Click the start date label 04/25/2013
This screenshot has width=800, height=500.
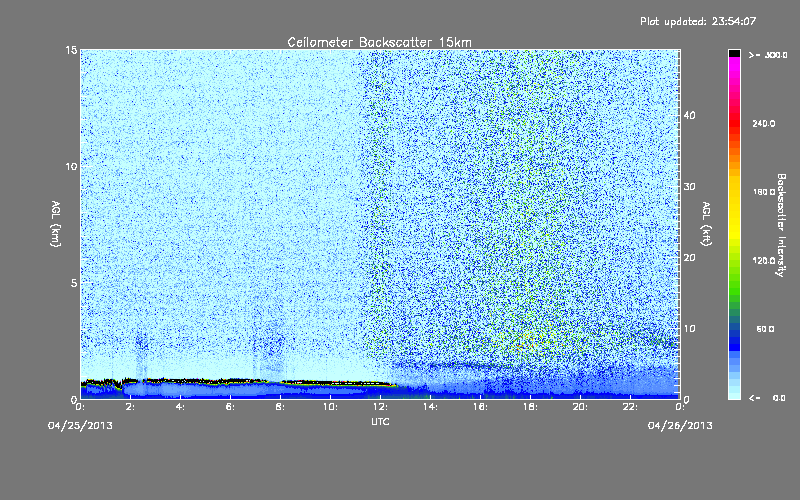click(x=80, y=426)
